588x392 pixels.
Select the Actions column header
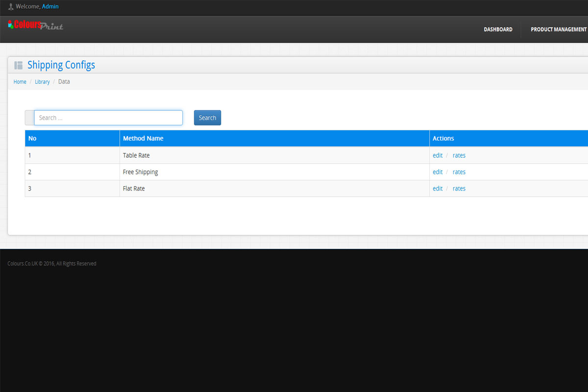(443, 138)
